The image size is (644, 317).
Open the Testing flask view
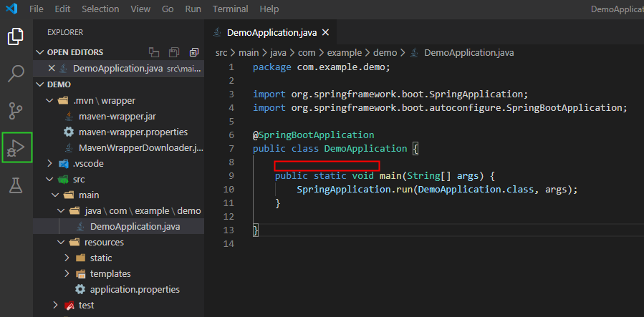16,185
